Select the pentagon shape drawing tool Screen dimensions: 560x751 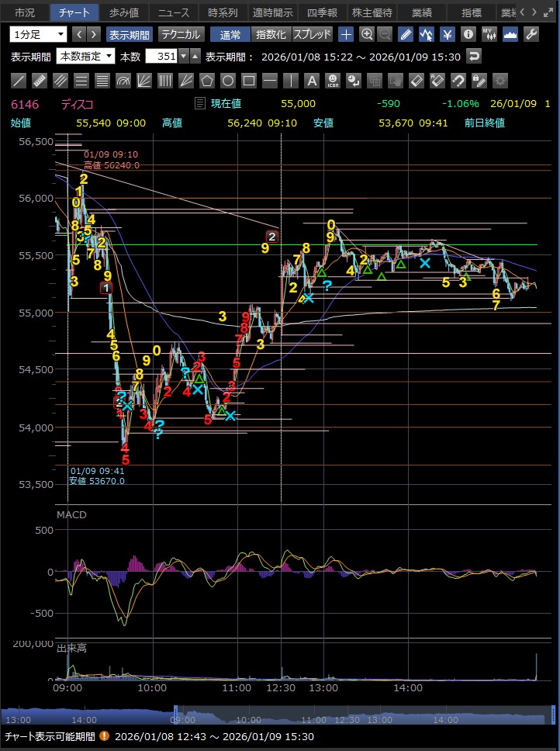[x=207, y=81]
